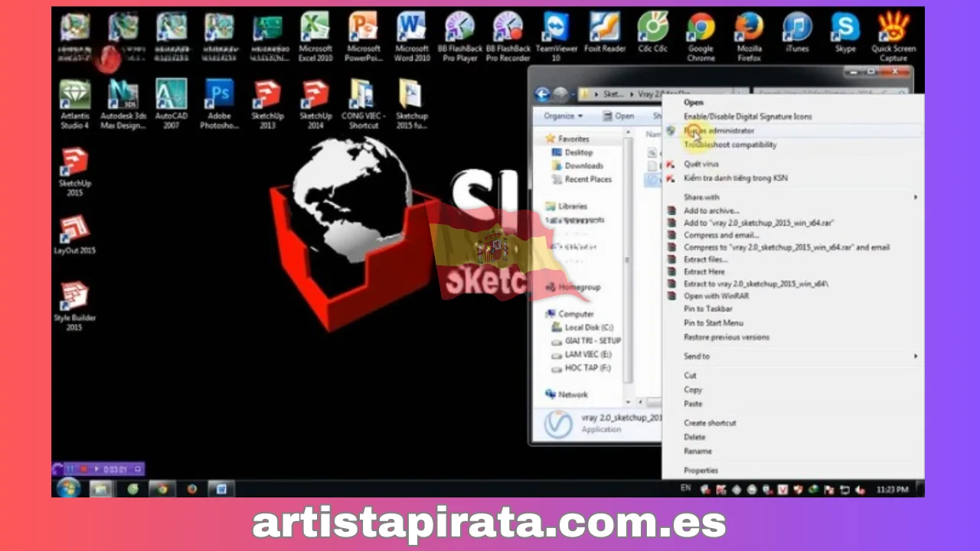Screen dimensions: 980x551
Task: Launch the SketchUp 2014 desktop icon
Action: coord(315,104)
